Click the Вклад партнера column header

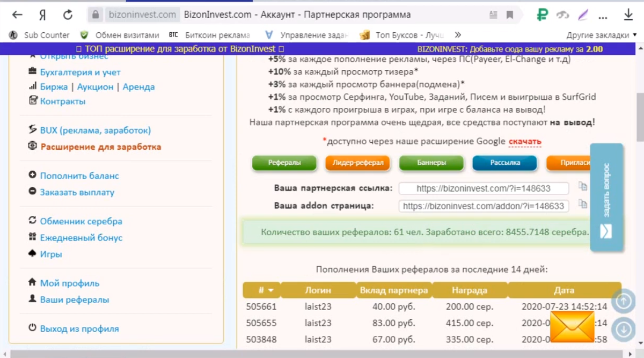tap(394, 290)
